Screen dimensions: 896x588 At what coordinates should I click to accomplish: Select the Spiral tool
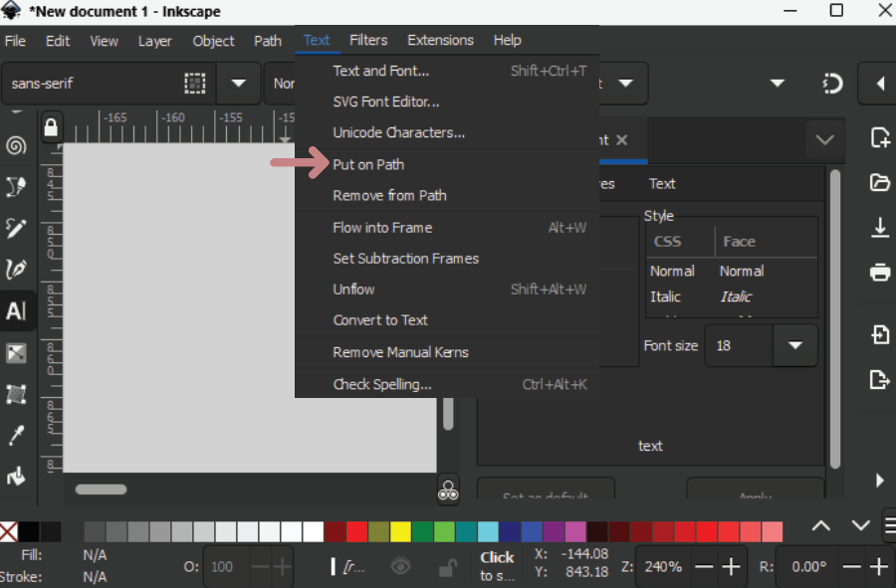(x=16, y=146)
